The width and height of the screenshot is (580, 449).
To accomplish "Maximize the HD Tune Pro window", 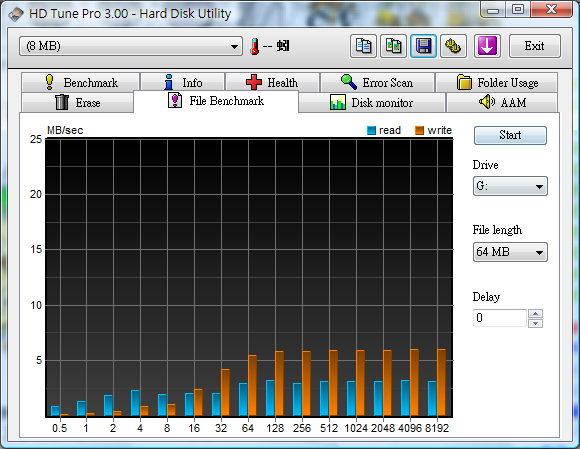I will (518, 9).
